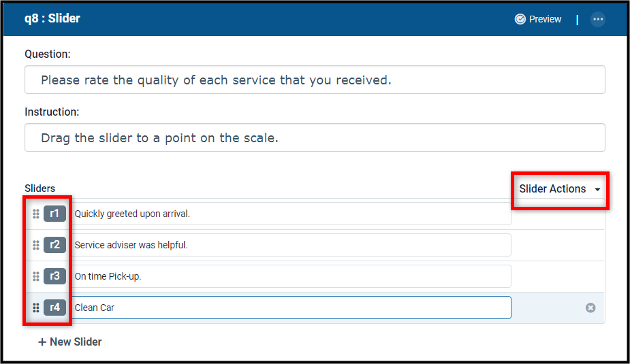The width and height of the screenshot is (630, 364).
Task: Select the r4 row label badge
Action: tap(54, 308)
